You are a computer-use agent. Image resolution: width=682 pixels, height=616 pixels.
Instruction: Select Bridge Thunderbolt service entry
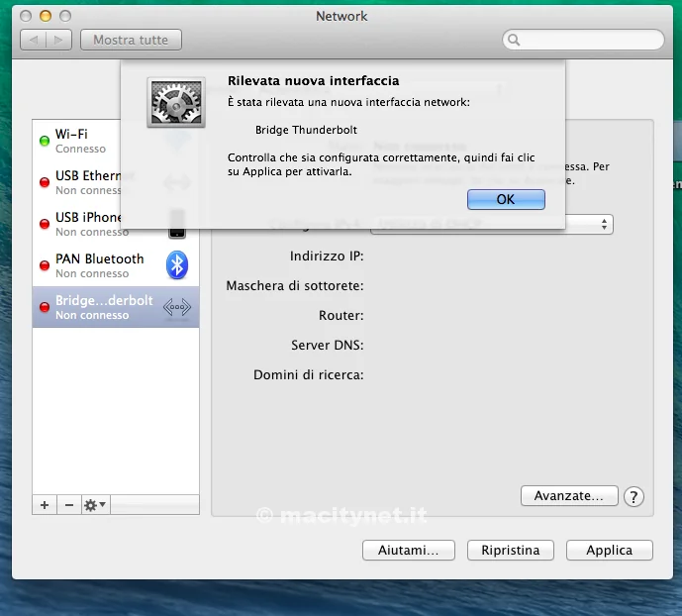[116, 307]
